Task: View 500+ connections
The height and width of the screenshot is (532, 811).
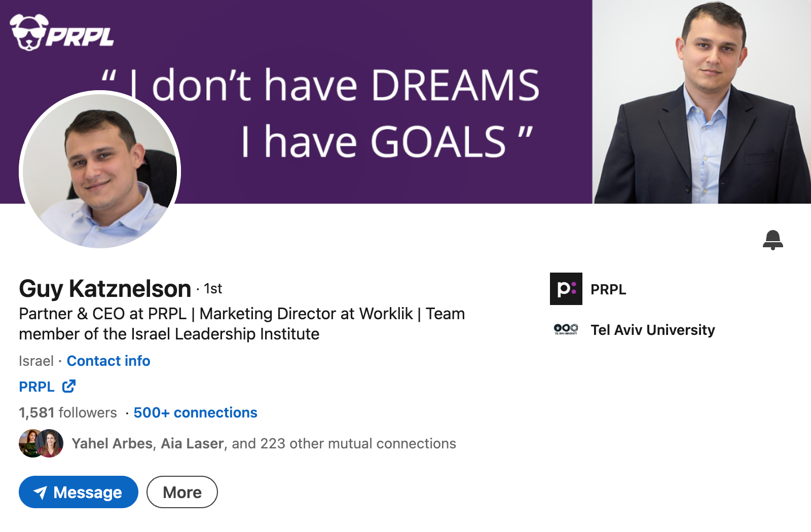Action: point(195,412)
